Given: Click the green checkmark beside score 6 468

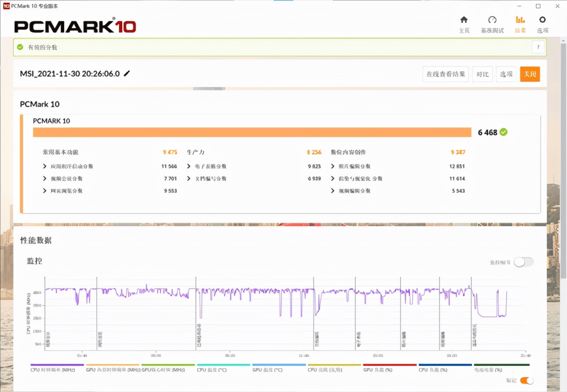Looking at the screenshot, I should [x=504, y=132].
